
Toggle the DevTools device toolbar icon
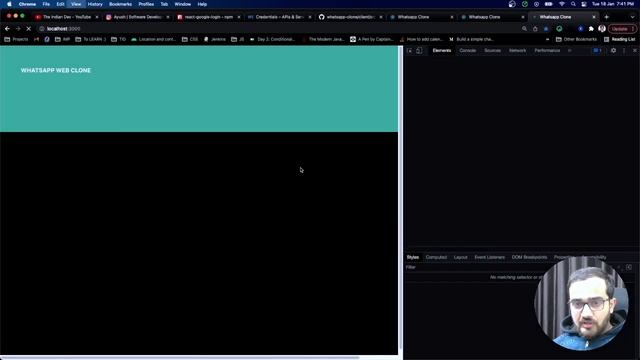pos(419,51)
